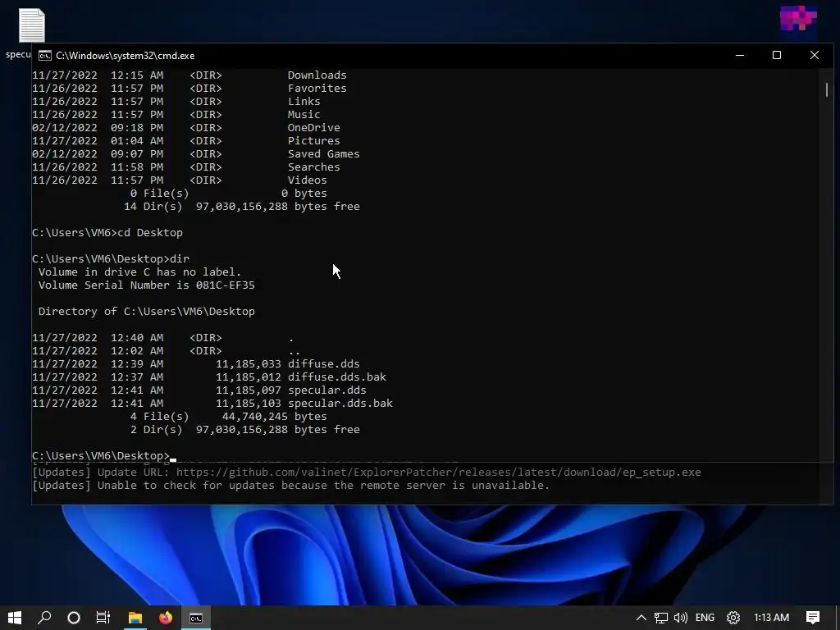Click the 'Pictures' directory entry
Image resolution: width=840 pixels, height=630 pixels.
click(x=314, y=141)
